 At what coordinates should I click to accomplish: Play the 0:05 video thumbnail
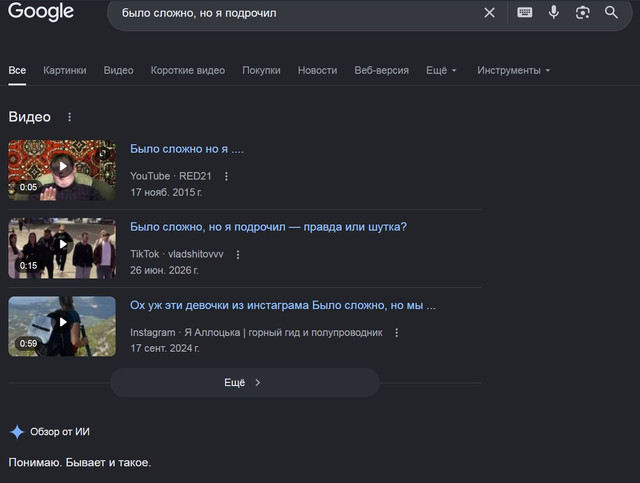point(62,170)
